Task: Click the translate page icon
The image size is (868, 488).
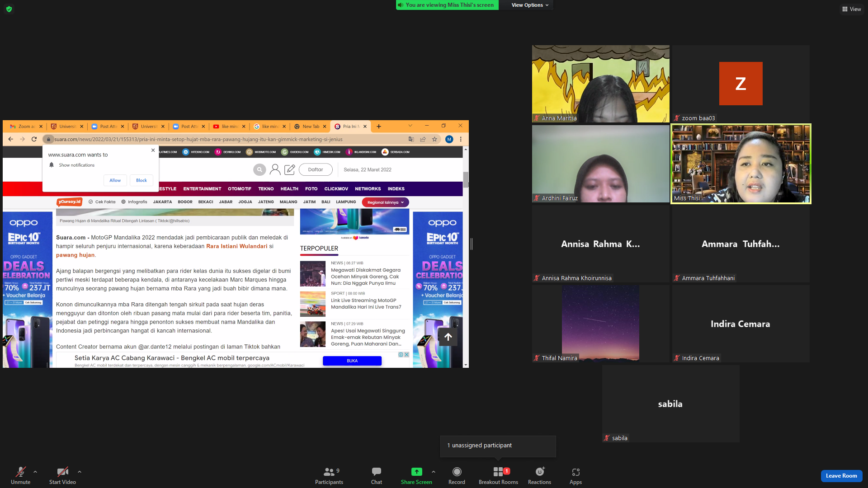Action: (x=411, y=139)
